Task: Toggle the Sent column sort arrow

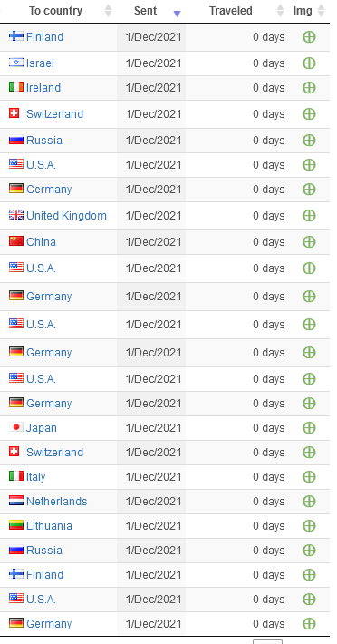Action: [178, 14]
